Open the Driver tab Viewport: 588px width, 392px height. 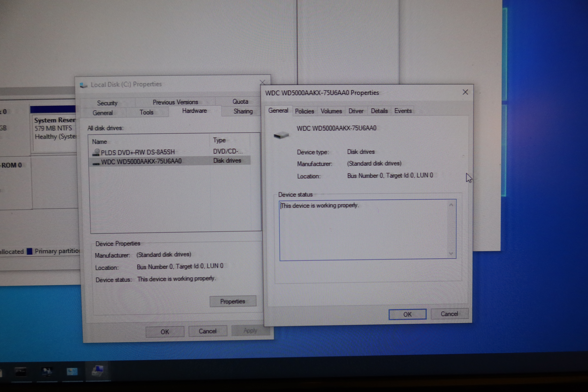(x=356, y=111)
